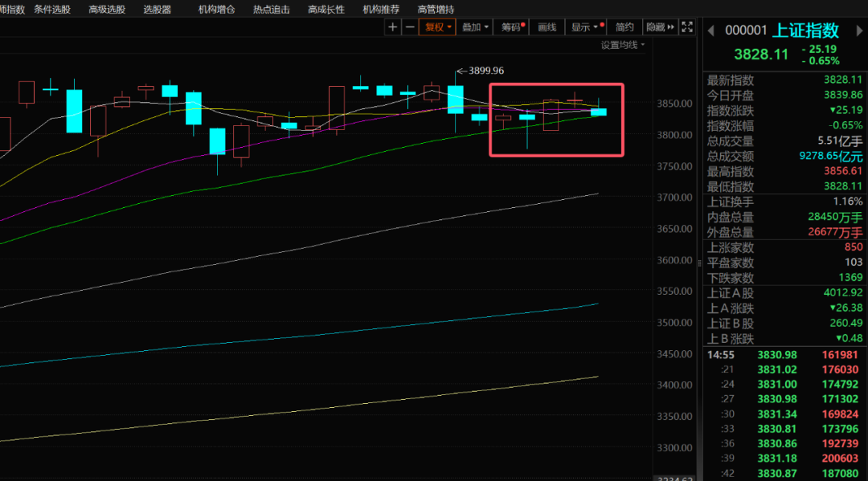This screenshot has height=481, width=868.
Task: Click 今日开盘 value 3839.86
Action: (x=842, y=95)
